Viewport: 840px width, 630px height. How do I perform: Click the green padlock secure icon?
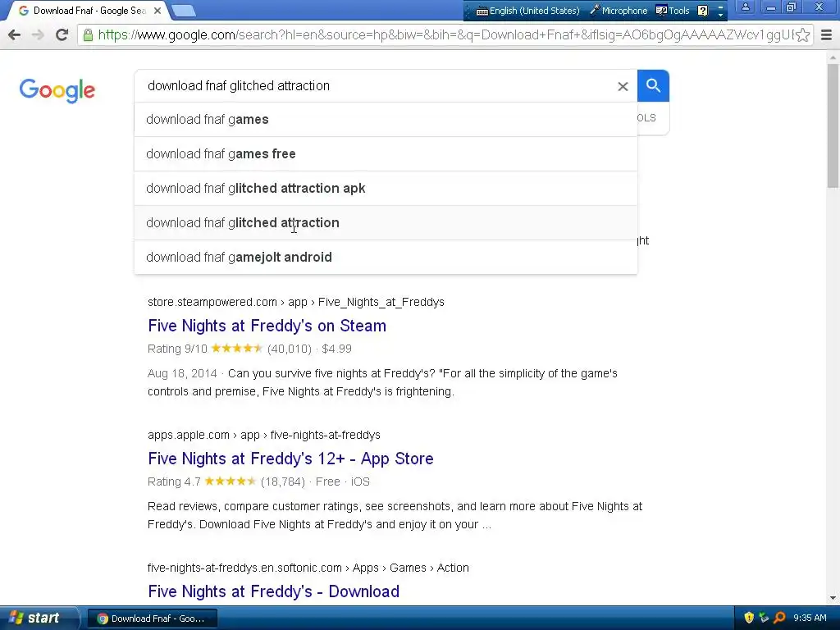coord(89,35)
